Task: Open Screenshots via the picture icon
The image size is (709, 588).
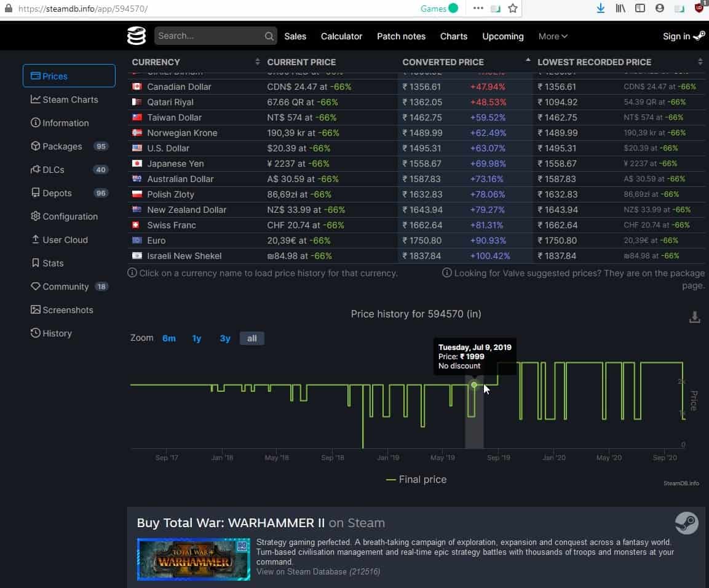Action: [x=36, y=310]
